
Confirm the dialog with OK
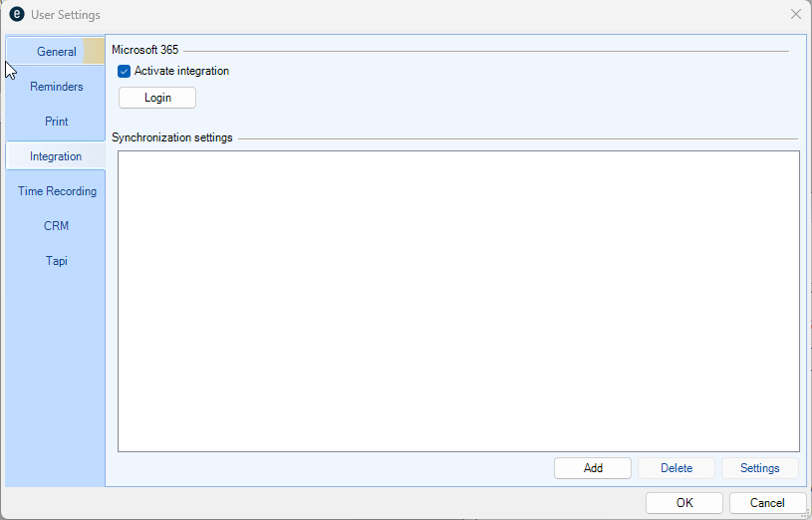pos(684,503)
